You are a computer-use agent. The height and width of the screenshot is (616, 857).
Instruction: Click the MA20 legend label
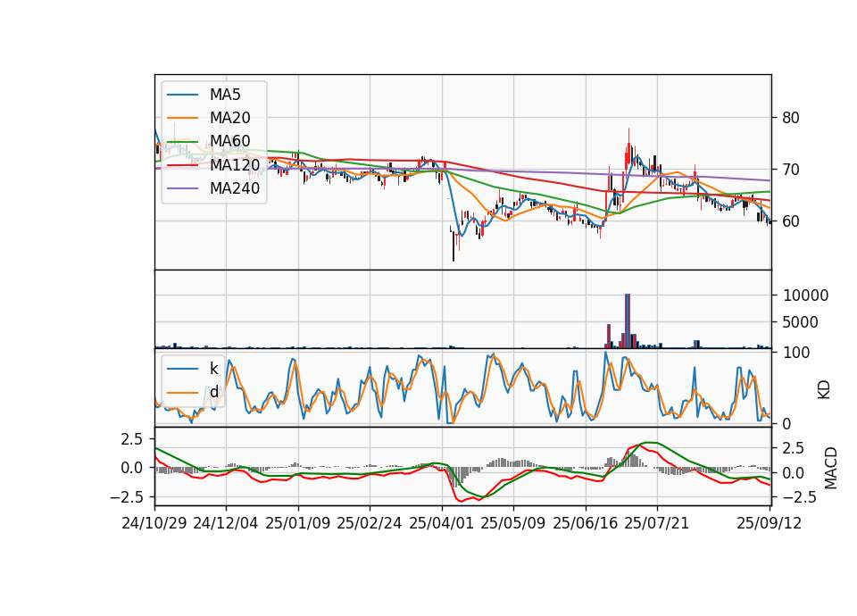(x=229, y=118)
